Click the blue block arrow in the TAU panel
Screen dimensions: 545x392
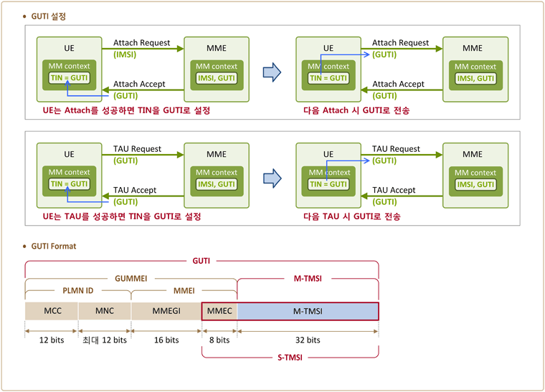click(272, 178)
